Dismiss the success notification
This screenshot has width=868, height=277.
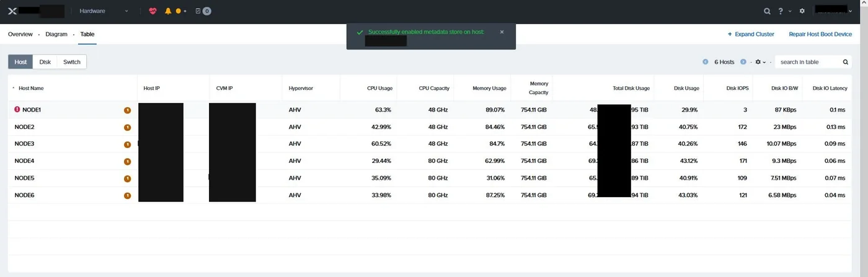click(502, 32)
